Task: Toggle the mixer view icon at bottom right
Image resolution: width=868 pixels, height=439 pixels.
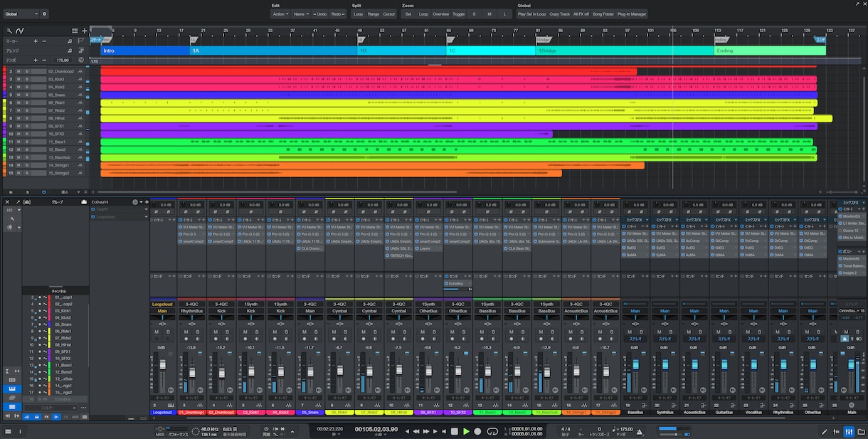Action: (x=850, y=431)
